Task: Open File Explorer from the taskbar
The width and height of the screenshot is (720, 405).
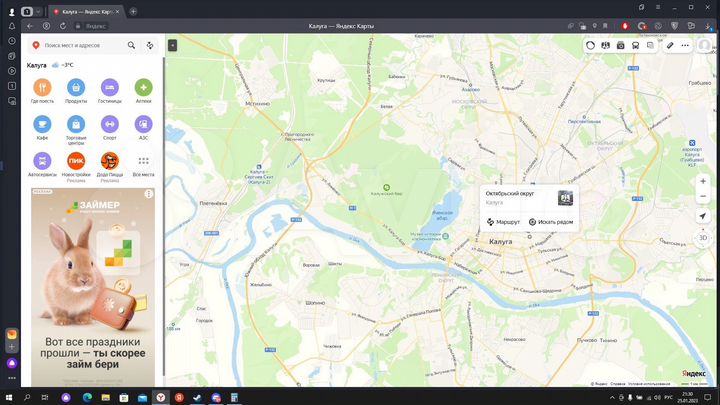Action: pos(106,398)
